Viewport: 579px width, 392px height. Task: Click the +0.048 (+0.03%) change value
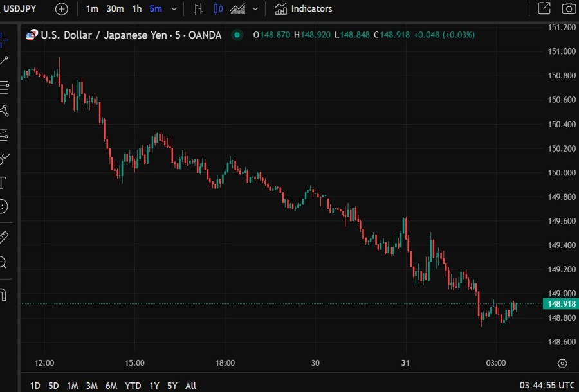tap(444, 35)
